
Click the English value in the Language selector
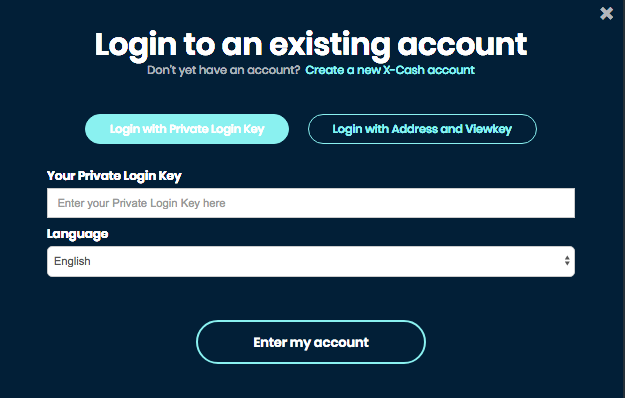tap(72, 261)
